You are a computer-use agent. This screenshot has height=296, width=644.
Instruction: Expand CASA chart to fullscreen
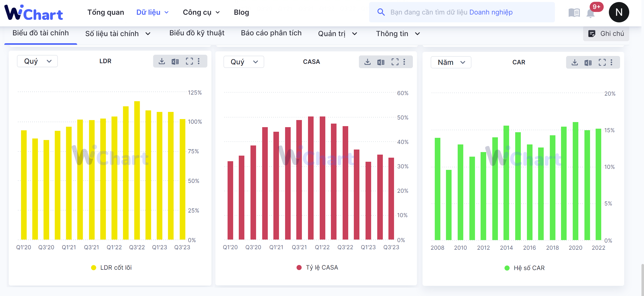tap(395, 62)
